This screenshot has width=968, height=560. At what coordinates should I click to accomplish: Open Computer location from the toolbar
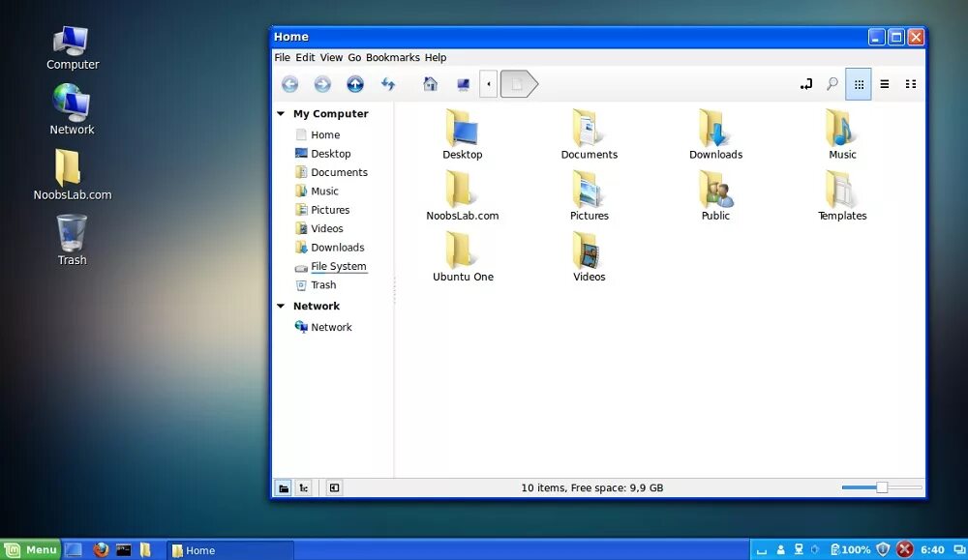point(463,84)
